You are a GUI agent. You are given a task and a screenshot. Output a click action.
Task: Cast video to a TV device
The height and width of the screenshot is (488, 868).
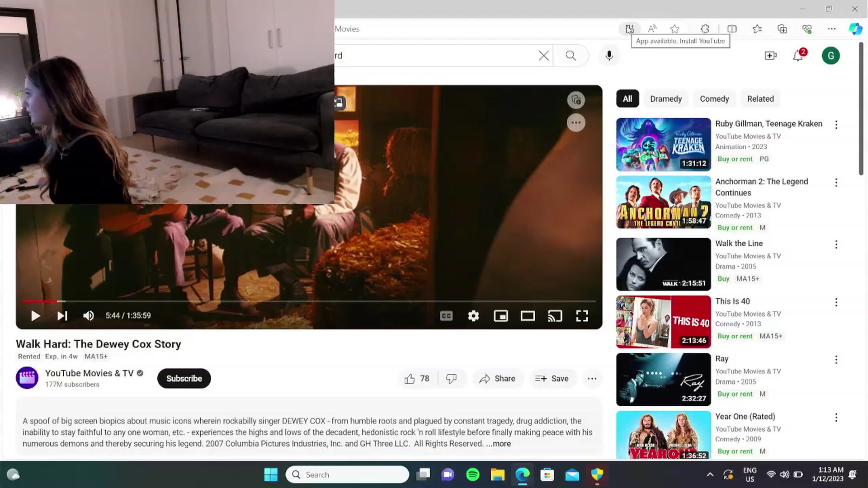click(555, 316)
